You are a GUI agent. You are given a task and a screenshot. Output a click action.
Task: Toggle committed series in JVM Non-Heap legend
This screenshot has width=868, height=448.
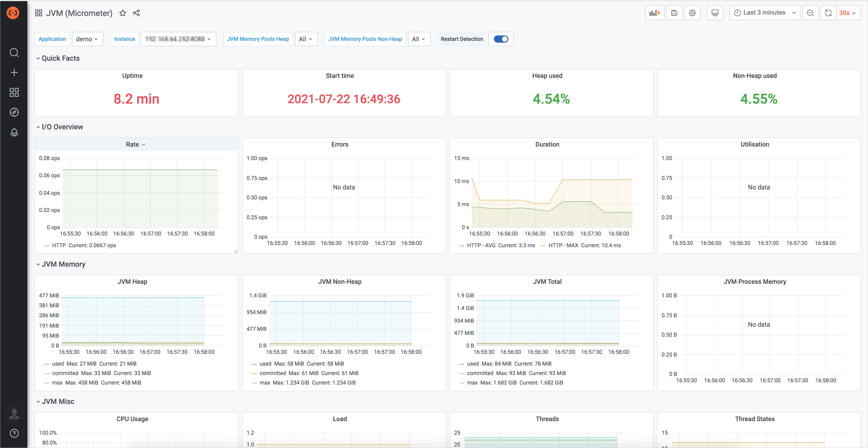click(273, 373)
